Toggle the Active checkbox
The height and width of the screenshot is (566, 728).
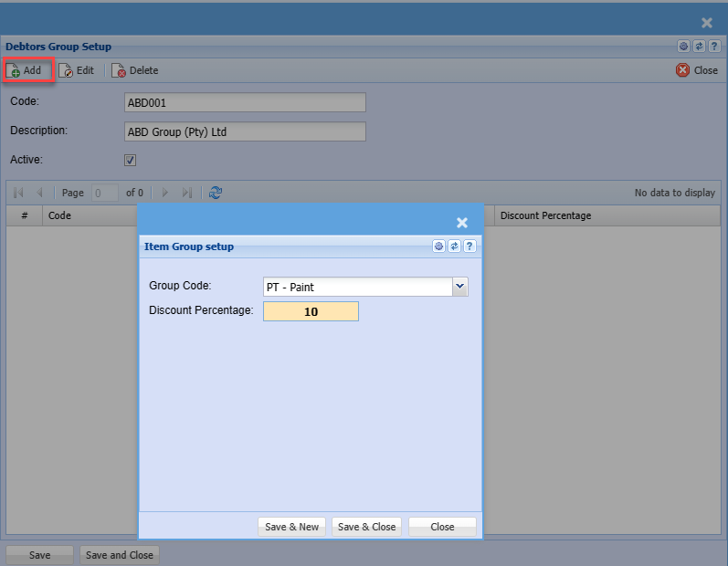tap(131, 161)
